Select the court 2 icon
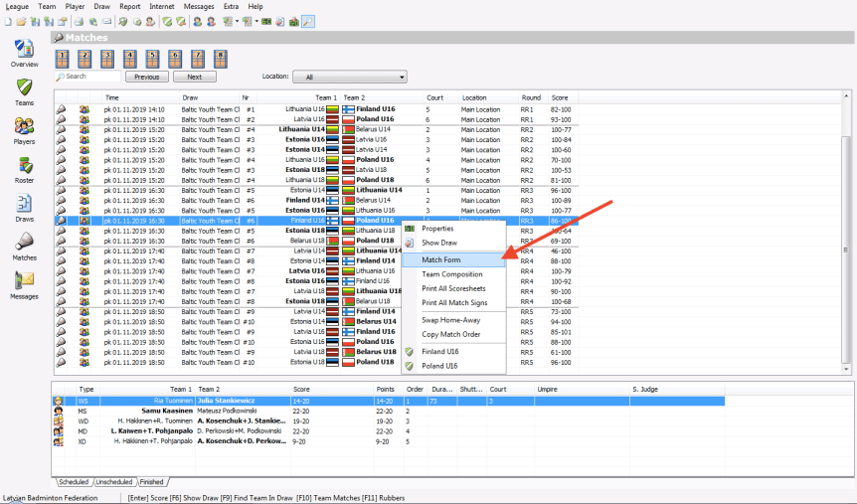 pyautogui.click(x=85, y=59)
